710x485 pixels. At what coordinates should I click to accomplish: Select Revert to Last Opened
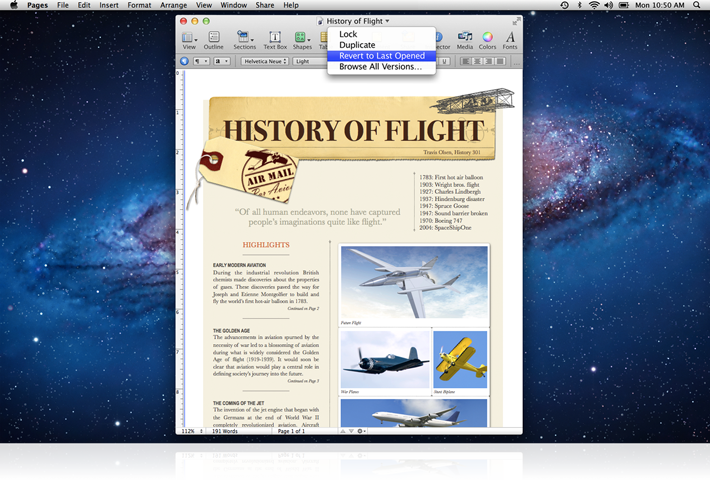[x=381, y=56]
